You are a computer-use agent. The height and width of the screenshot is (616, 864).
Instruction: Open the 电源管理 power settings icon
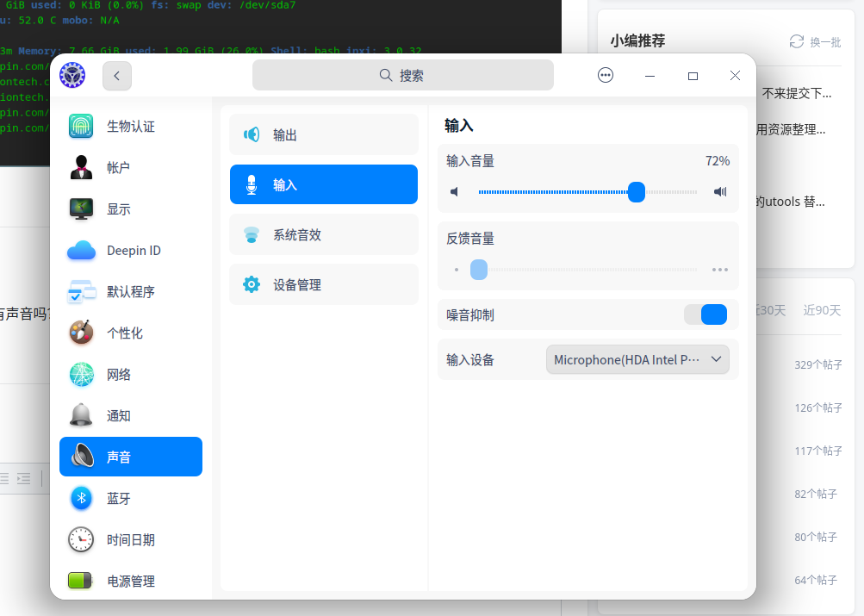(x=80, y=581)
